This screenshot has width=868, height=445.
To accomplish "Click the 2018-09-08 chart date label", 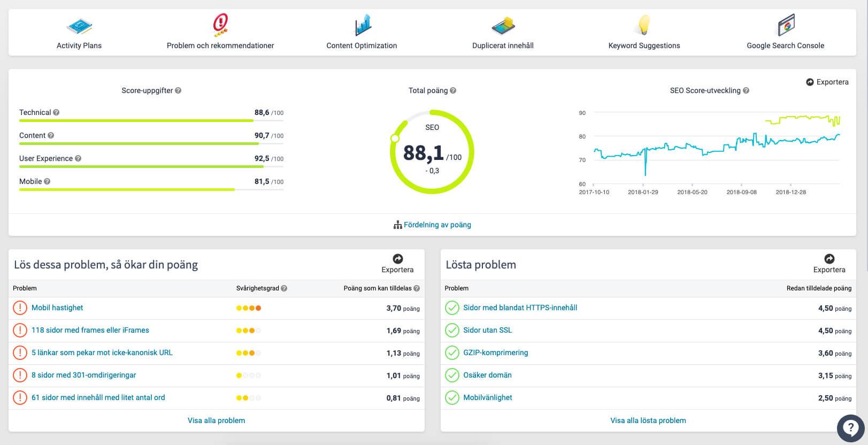I will (x=741, y=192).
